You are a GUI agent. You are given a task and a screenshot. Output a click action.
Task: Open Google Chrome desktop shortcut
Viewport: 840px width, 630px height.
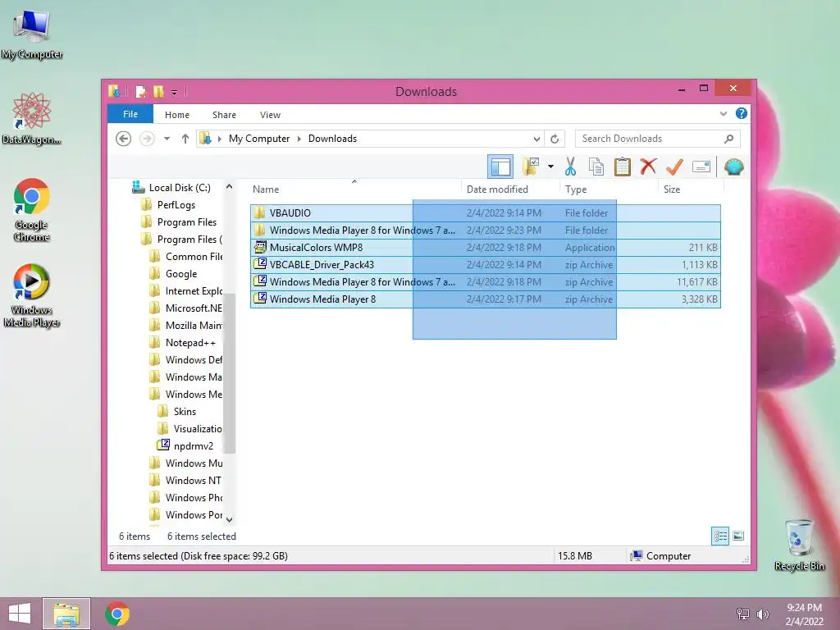coord(32,209)
